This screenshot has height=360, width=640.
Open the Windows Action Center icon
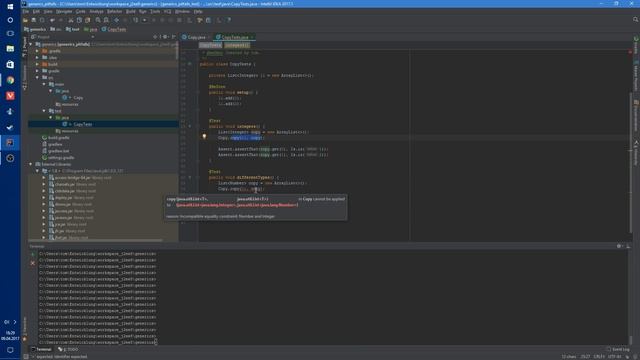(10, 350)
